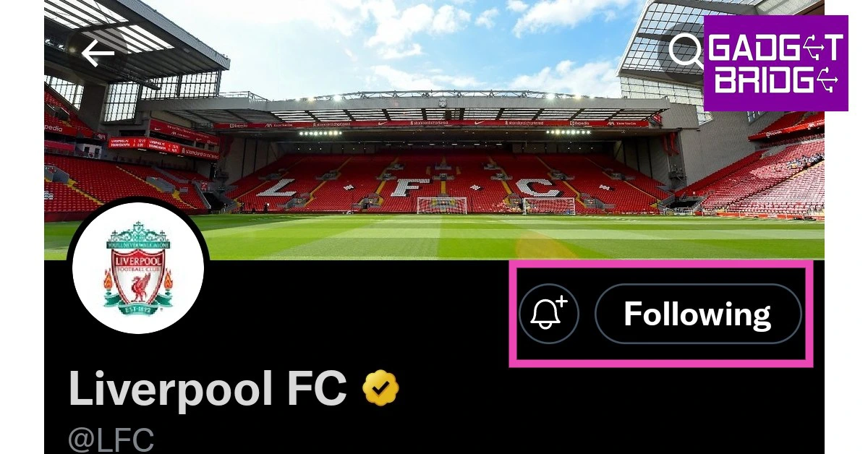The width and height of the screenshot is (868, 454).
Task: Click the word GADGET in the logo
Action: 775,48
